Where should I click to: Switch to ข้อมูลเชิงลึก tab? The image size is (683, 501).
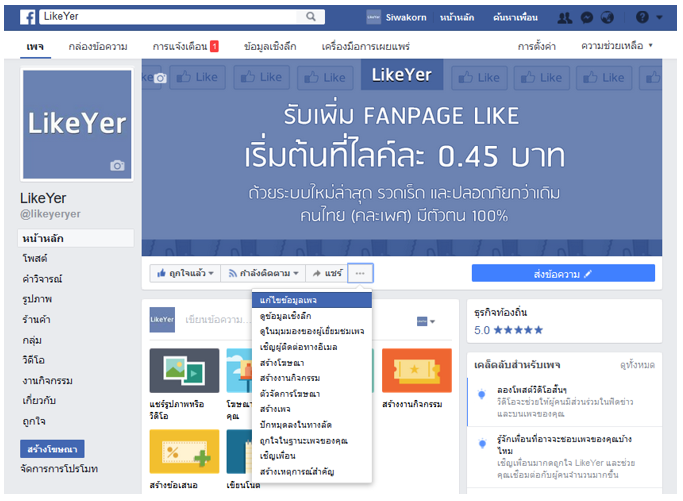coord(270,46)
